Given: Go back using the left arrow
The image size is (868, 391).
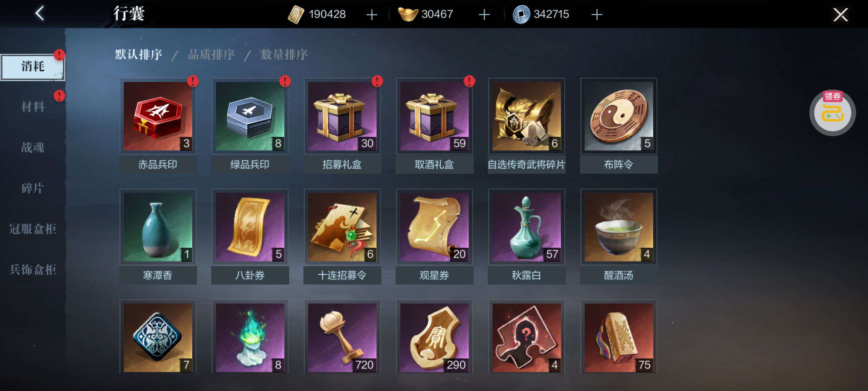Looking at the screenshot, I should click(x=40, y=14).
